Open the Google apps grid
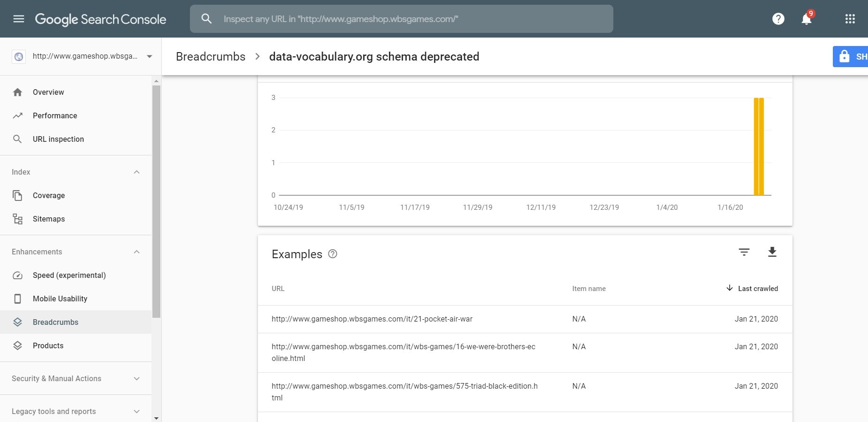This screenshot has height=422, width=868. click(850, 19)
